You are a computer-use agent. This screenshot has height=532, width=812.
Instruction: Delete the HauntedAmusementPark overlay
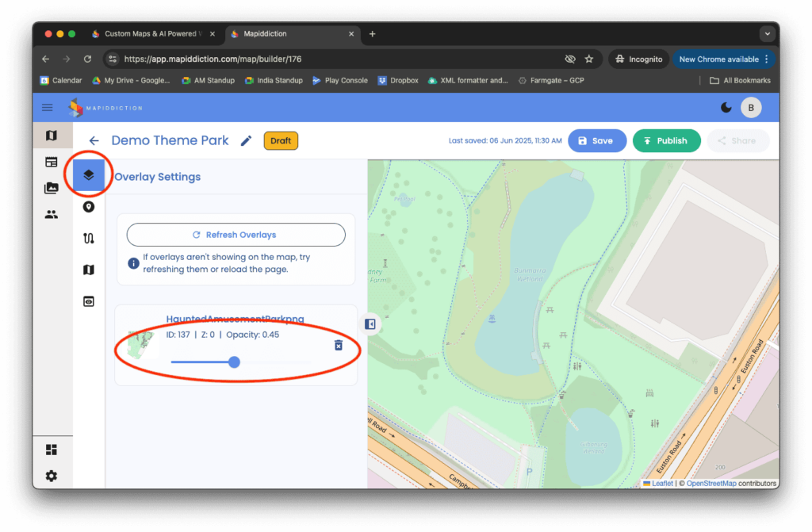pyautogui.click(x=339, y=345)
